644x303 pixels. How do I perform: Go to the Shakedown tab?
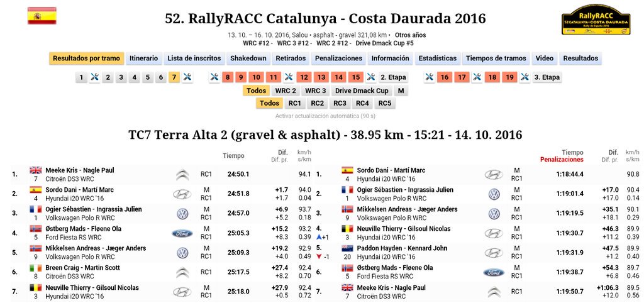248,58
